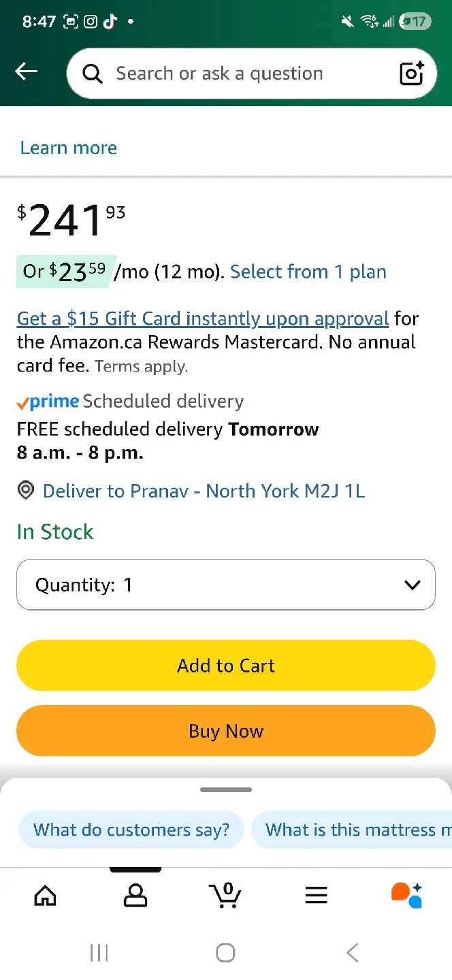Open the account profile icon
The height and width of the screenshot is (980, 452).
(135, 896)
